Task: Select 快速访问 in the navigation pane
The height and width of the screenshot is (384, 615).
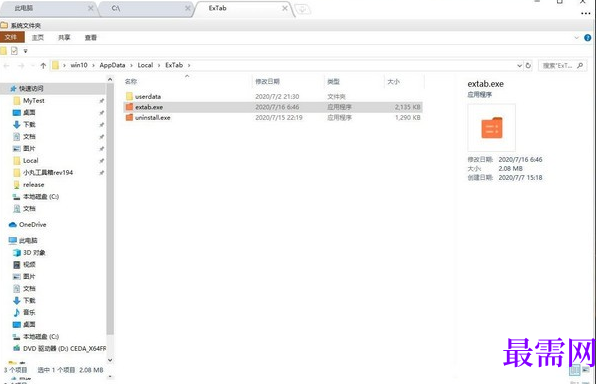Action: pos(31,89)
